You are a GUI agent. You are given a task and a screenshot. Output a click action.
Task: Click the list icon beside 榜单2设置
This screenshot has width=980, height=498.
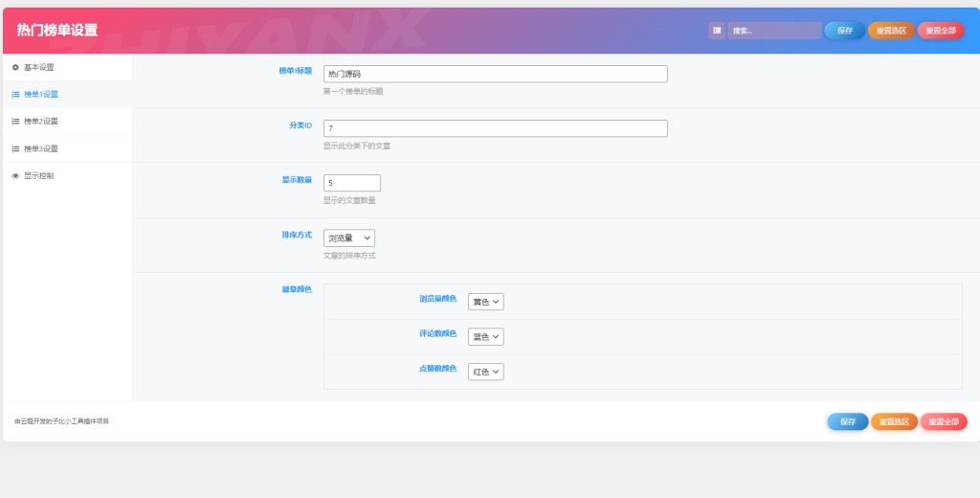(15, 122)
